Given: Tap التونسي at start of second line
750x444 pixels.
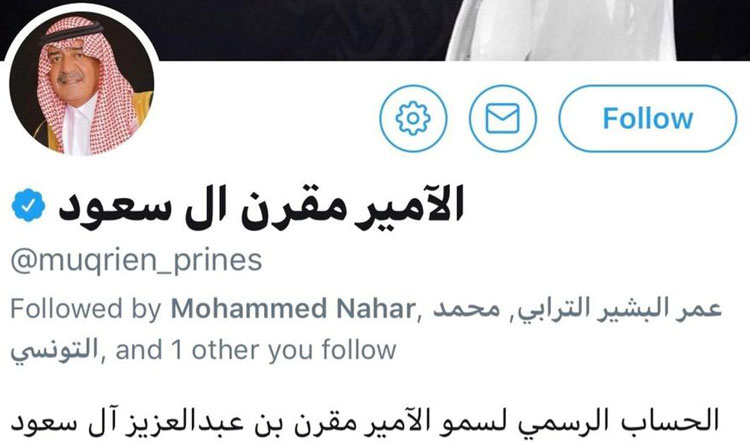Looking at the screenshot, I should [x=54, y=350].
